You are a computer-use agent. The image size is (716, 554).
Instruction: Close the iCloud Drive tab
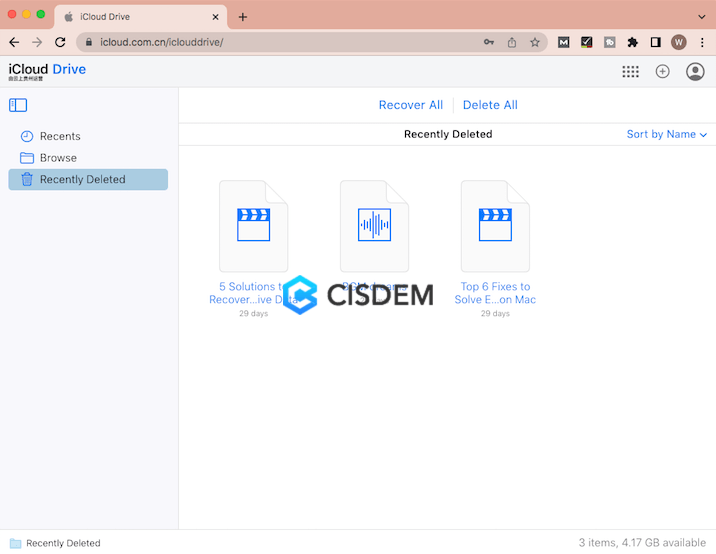click(x=216, y=17)
